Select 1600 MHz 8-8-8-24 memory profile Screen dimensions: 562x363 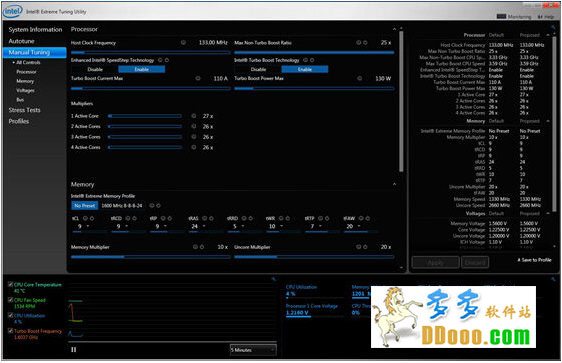tap(122, 206)
